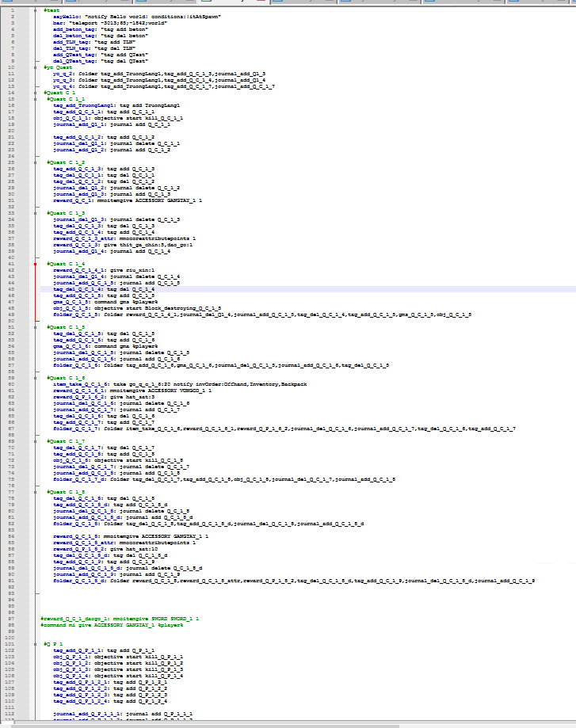Click the obj_Q_C_1_5 Block_destroying line

pyautogui.click(x=137, y=308)
